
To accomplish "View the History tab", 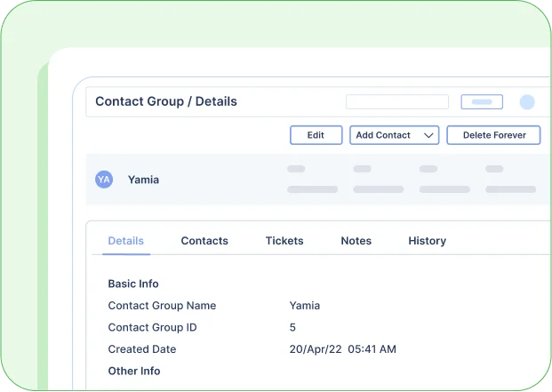I will (x=427, y=241).
